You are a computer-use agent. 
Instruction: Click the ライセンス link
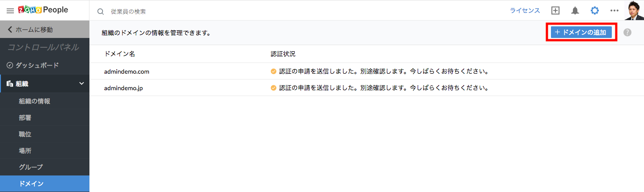(x=525, y=11)
